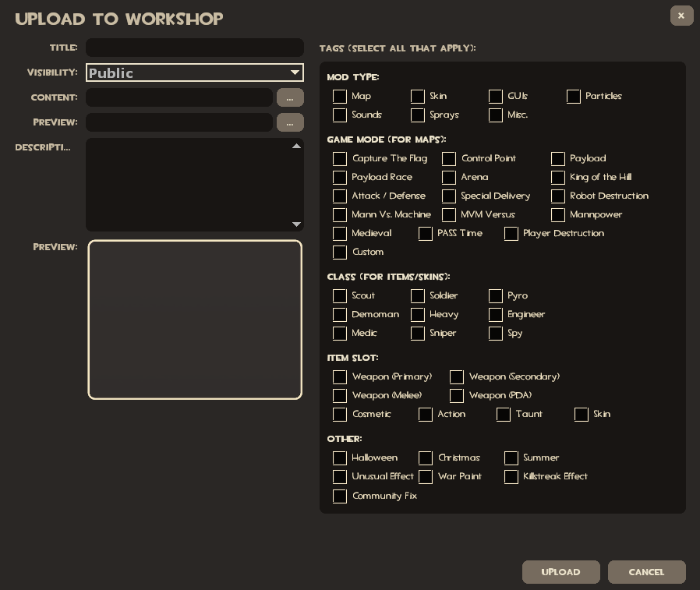Check the Taunt item slot box
This screenshot has width=700, height=590.
tap(504, 415)
